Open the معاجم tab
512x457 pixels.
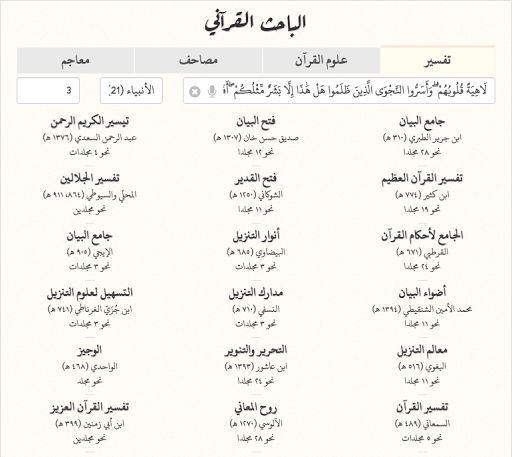point(75,60)
